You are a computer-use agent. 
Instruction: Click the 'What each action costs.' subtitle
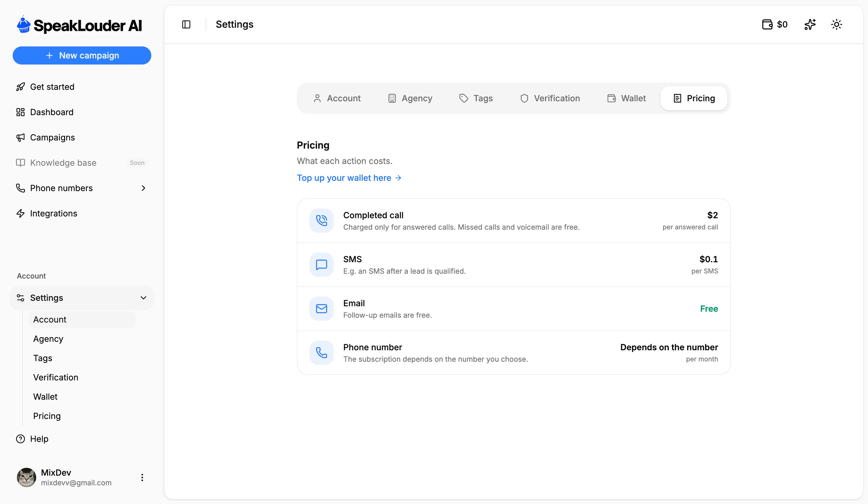[x=344, y=161]
